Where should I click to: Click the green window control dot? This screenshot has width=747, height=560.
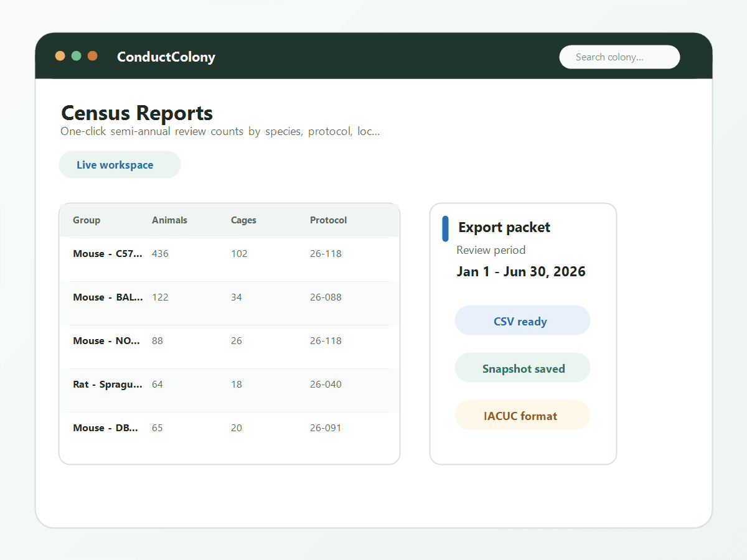click(77, 56)
